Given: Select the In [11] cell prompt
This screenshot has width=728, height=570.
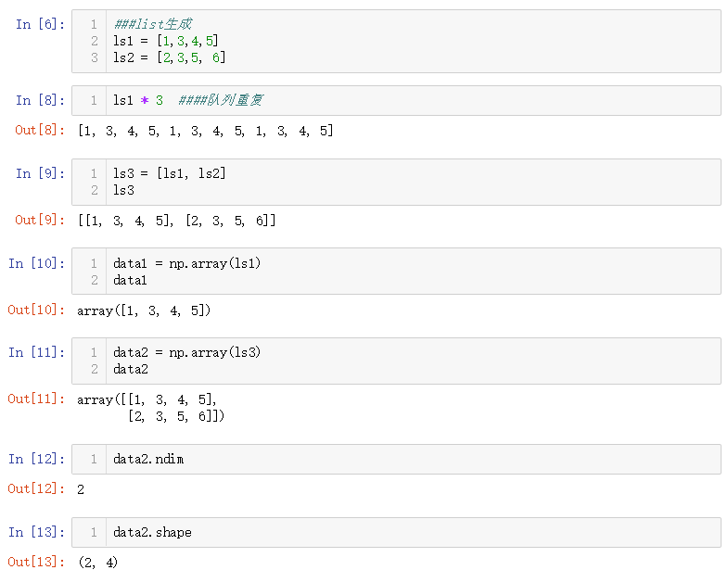Looking at the screenshot, I should pyautogui.click(x=36, y=352).
